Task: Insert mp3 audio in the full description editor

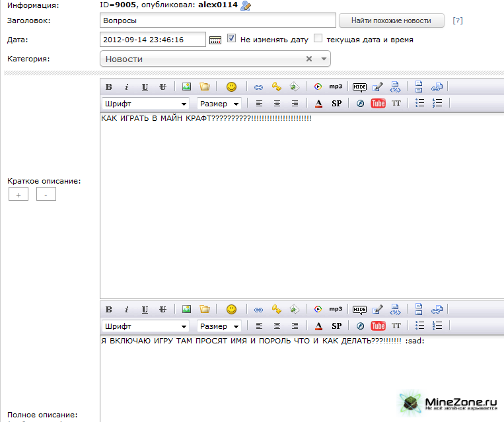Action: tap(336, 309)
